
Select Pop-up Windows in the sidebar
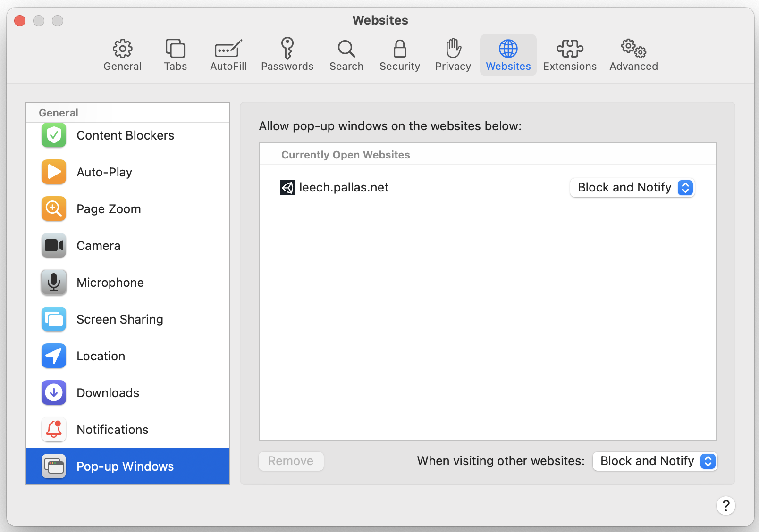[125, 466]
